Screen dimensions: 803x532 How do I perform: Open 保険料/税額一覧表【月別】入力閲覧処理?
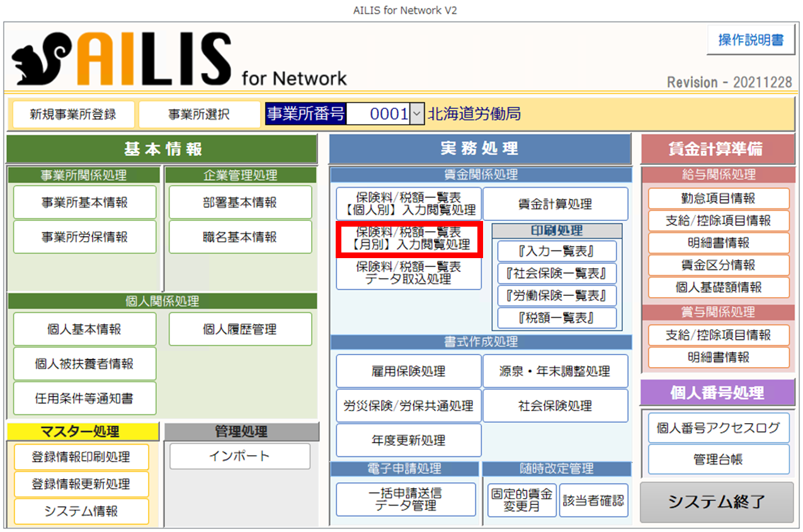409,239
